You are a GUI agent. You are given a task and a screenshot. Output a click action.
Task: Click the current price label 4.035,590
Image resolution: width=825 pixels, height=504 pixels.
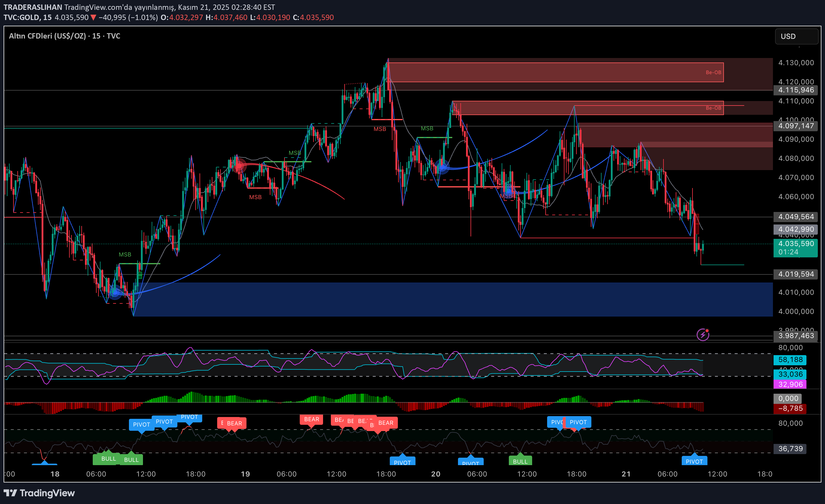tap(796, 244)
